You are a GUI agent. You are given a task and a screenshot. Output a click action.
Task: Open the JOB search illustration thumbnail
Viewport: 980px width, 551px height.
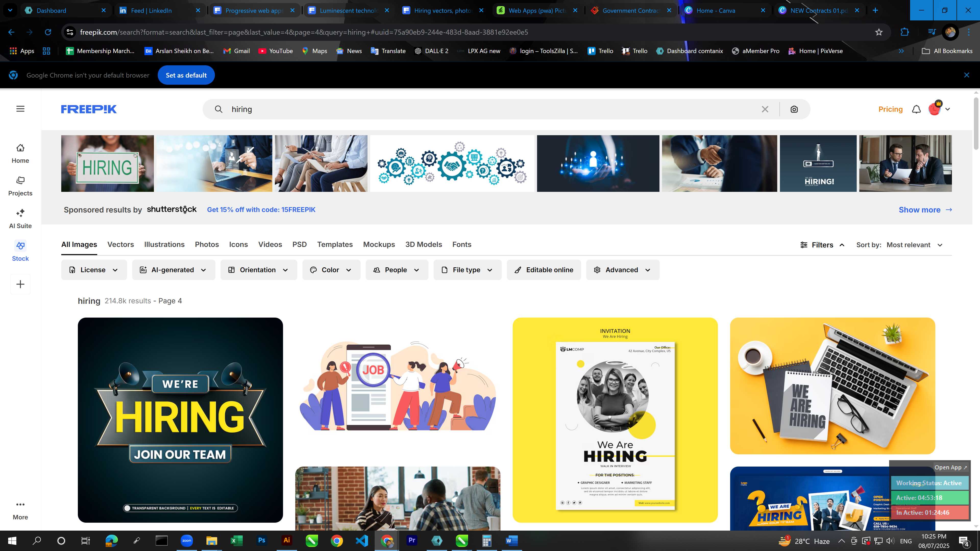click(398, 386)
